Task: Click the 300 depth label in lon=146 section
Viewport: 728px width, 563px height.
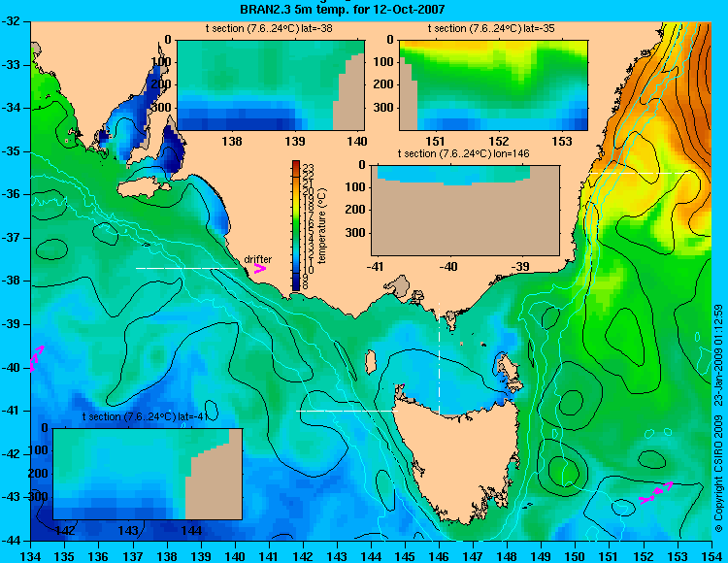Action: tap(356, 233)
